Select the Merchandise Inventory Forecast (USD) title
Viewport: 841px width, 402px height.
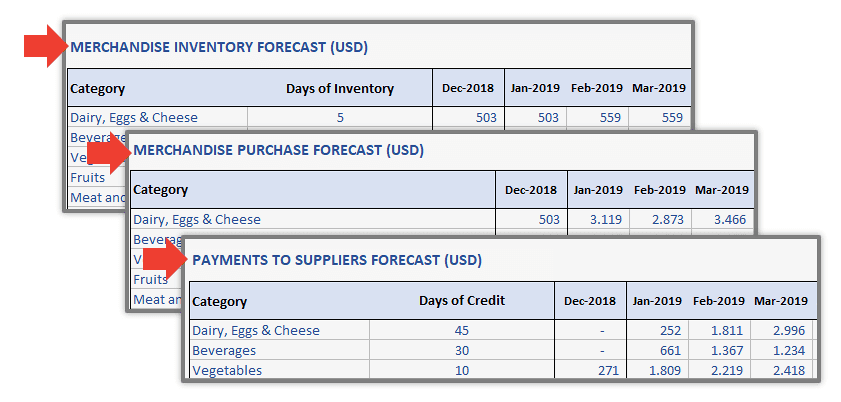pos(219,47)
